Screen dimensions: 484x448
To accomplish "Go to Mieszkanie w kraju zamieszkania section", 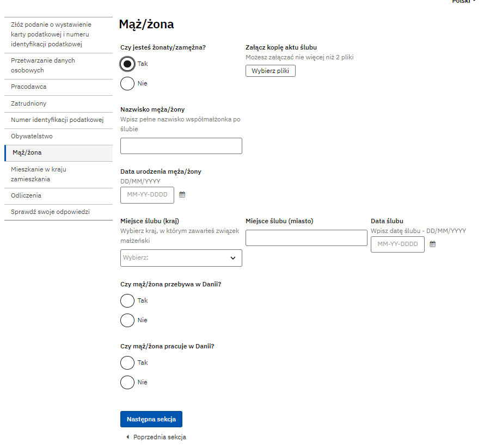I will click(59, 174).
